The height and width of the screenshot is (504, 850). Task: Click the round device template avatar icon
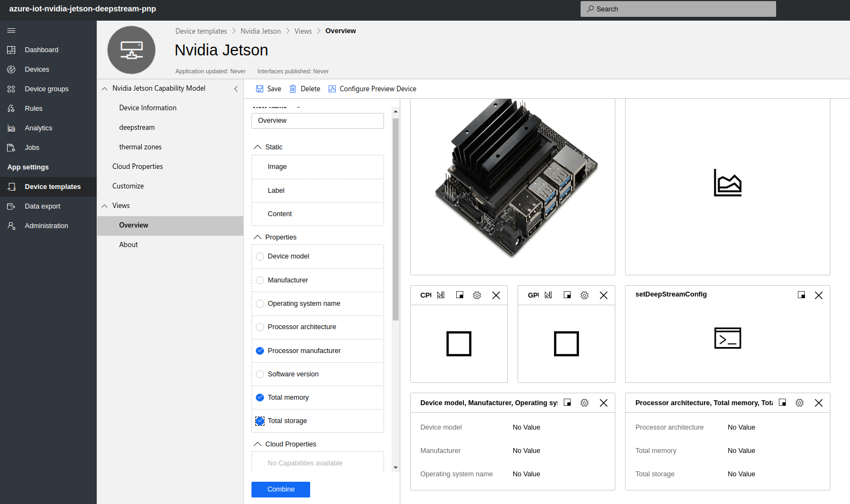click(131, 50)
